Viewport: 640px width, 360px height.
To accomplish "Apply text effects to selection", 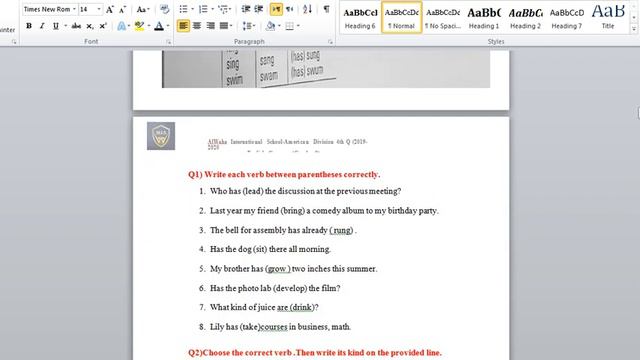I will (122, 26).
